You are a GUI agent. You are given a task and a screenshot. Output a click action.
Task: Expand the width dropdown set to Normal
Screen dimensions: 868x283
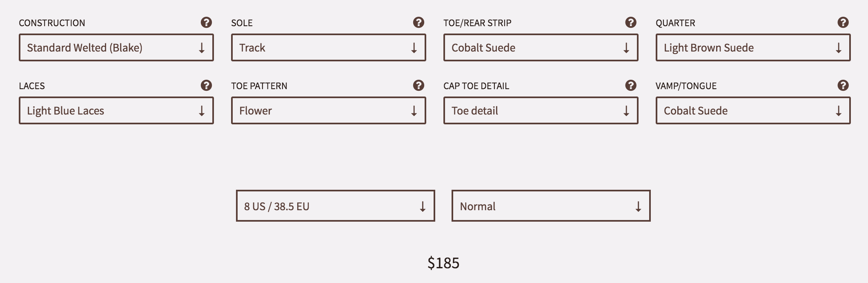[551, 206]
